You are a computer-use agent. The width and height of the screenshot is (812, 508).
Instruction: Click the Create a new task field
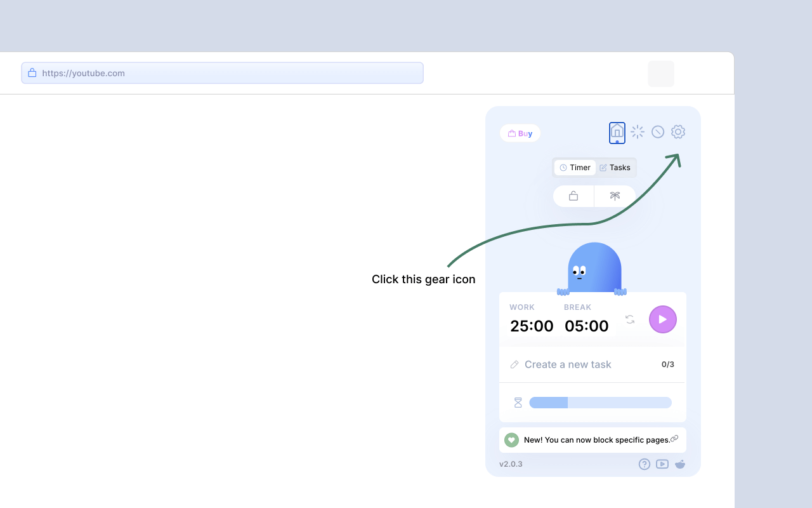coord(568,364)
